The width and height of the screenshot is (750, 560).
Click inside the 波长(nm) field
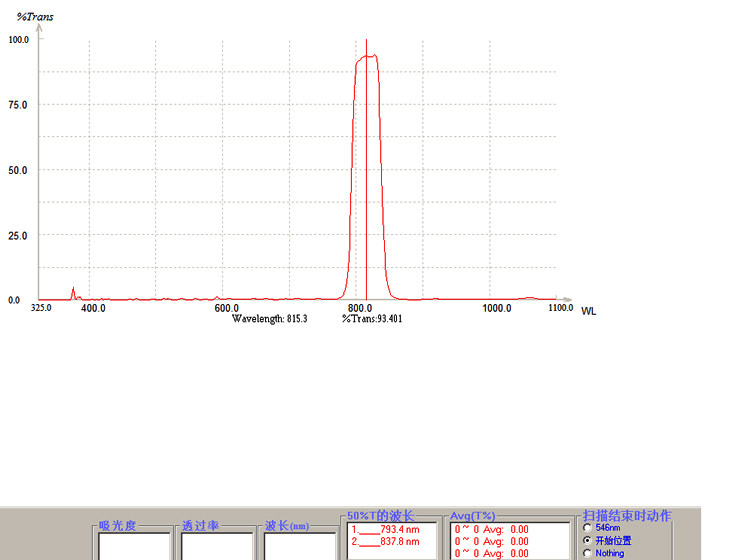tap(300, 547)
